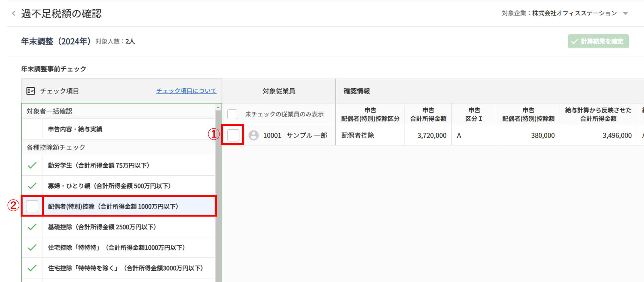Viewport: 644px width, 282px height.
Task: Click employee name 10001 サンプル 一郎
Action: pyautogui.click(x=295, y=135)
